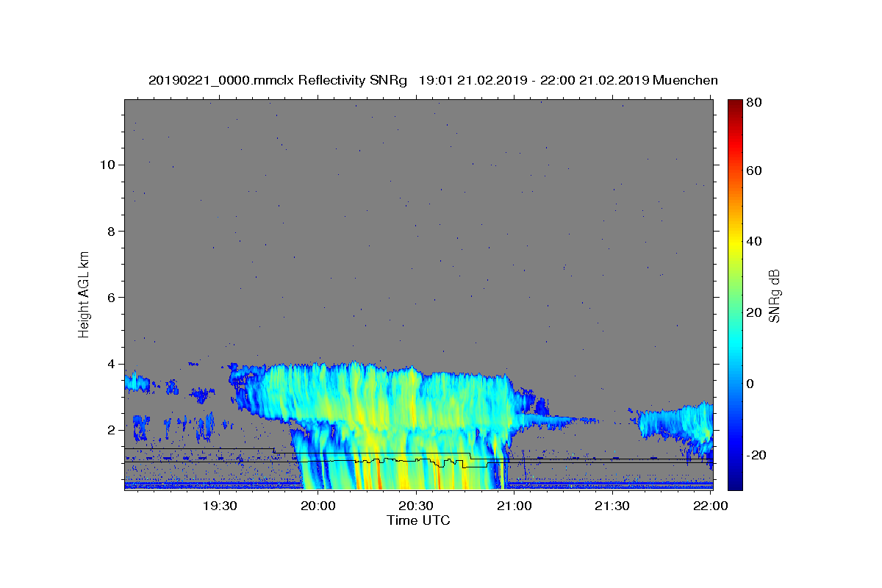This screenshot has width=882, height=588.
Task: Click the 20:30 time tick label
Action: 416,506
